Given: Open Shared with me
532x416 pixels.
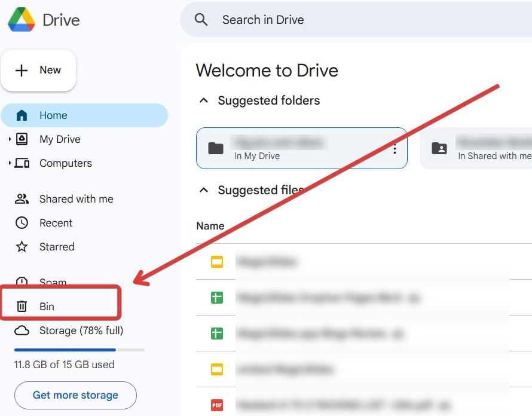Looking at the screenshot, I should [77, 199].
